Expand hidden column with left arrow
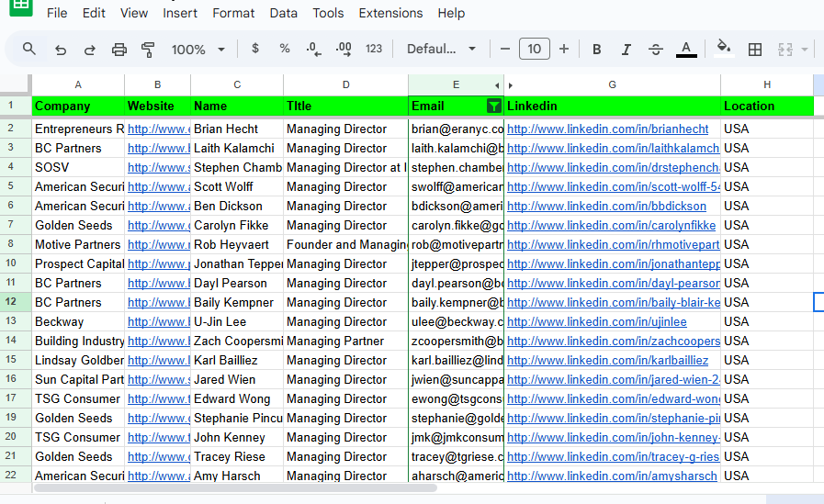This screenshot has height=504, width=824. point(497,85)
